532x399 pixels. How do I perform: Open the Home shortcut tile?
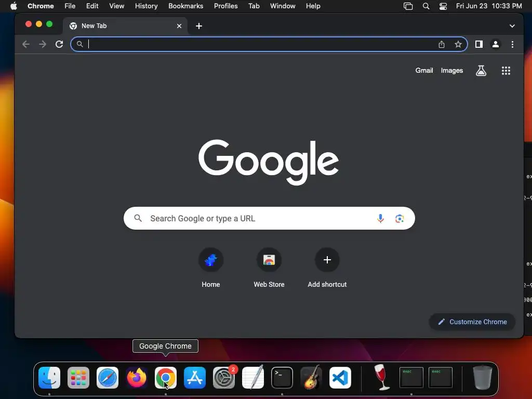coord(211,268)
